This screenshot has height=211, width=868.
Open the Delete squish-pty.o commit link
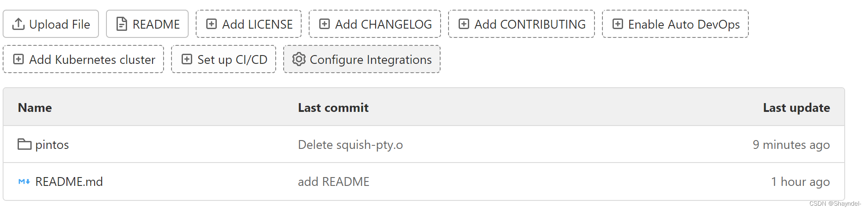[350, 145]
